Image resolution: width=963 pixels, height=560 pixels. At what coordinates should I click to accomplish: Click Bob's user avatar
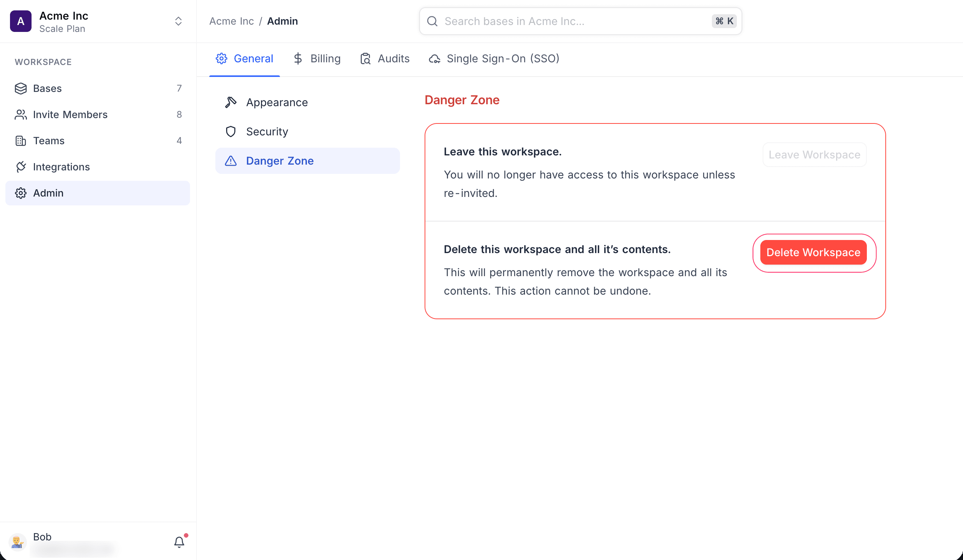[x=17, y=542]
